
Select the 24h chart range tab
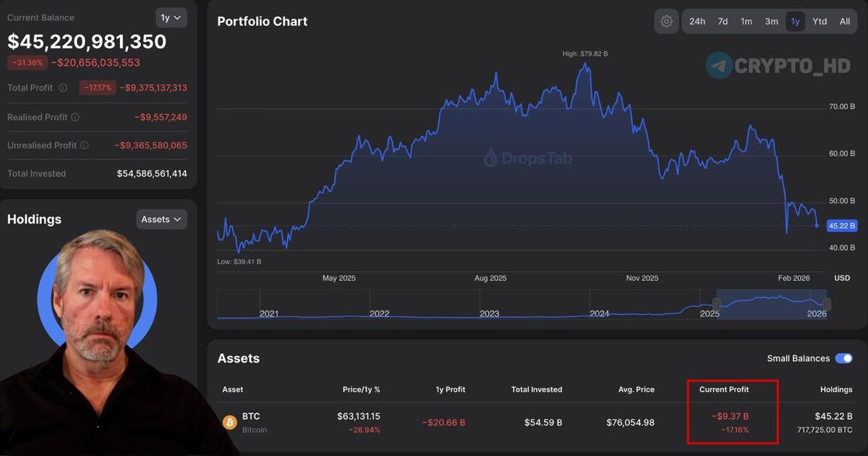(x=697, y=22)
